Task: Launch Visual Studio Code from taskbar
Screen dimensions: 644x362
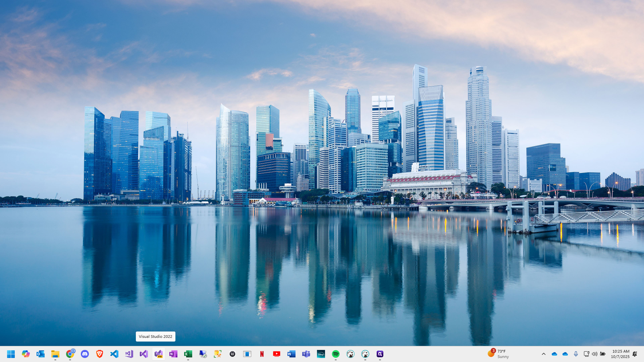Action: pos(114,354)
